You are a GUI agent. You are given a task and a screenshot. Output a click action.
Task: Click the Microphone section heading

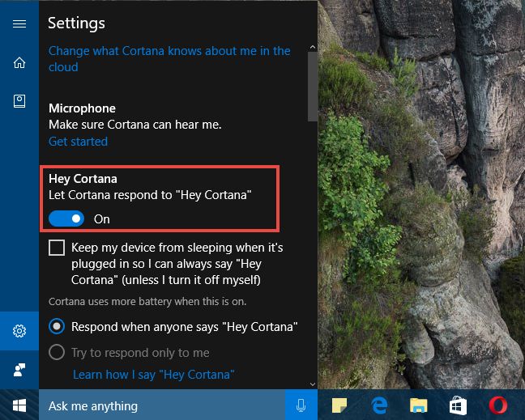coord(82,108)
